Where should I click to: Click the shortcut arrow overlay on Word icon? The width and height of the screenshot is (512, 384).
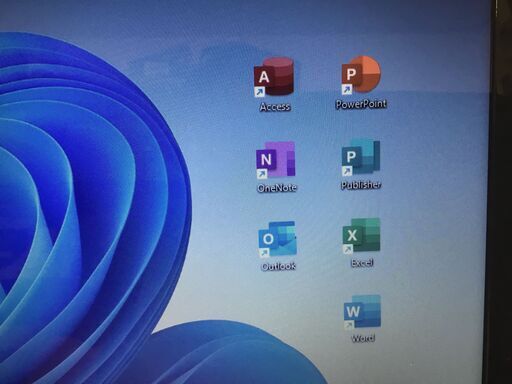pyautogui.click(x=349, y=325)
